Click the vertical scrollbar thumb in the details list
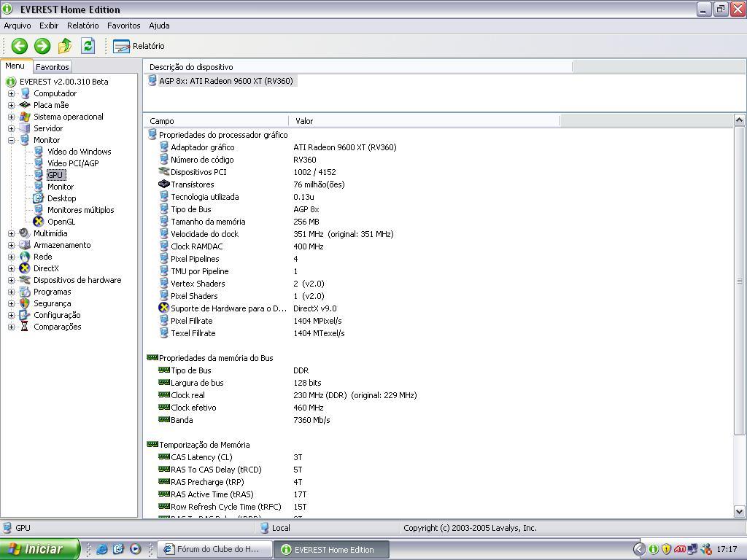Image resolution: width=747 pixels, height=560 pixels. point(739,281)
